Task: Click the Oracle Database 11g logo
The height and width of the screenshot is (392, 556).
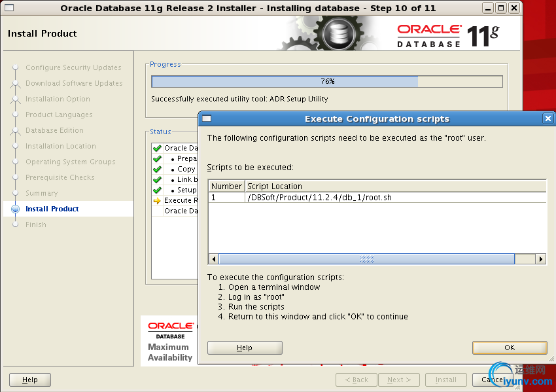Action: pos(448,36)
